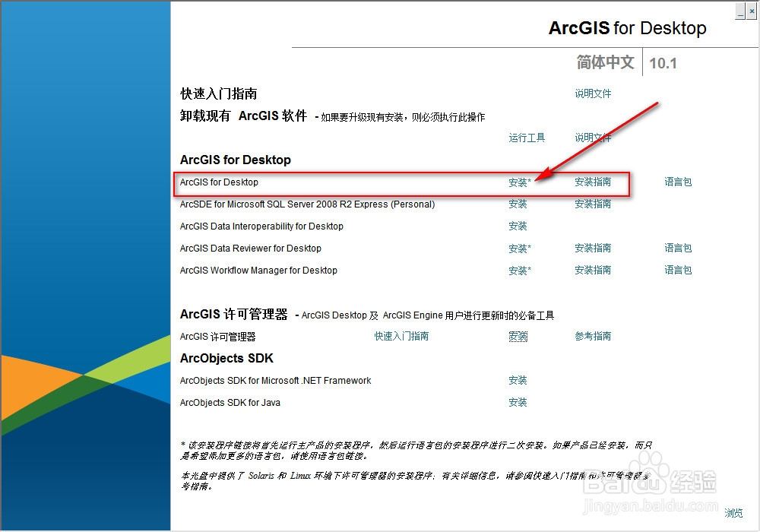
Task: Click 安装 for ArcGIS 许可管理器
Action: click(518, 336)
